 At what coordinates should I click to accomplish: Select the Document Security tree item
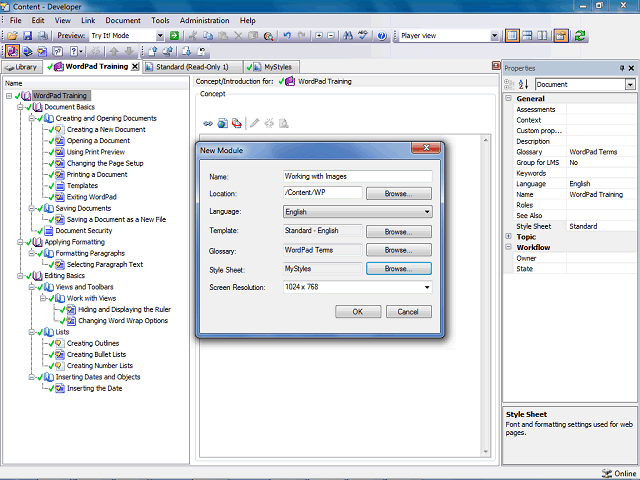tap(84, 231)
